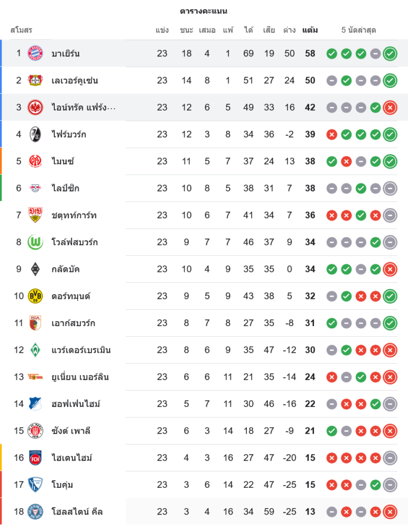Click the ตารางคะแนน table title

204,11
